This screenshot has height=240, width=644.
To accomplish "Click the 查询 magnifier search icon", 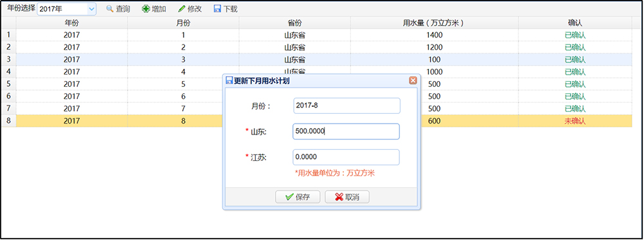I will pos(109,8).
